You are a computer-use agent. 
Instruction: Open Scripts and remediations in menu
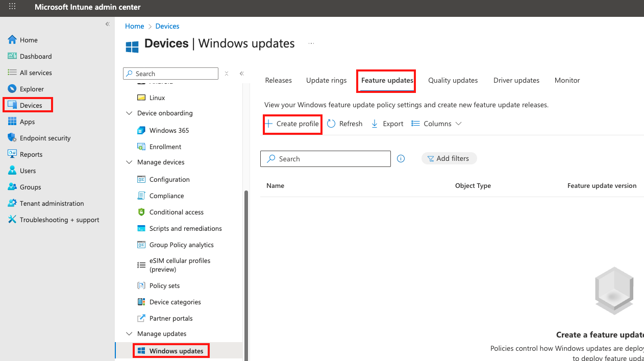(x=185, y=228)
